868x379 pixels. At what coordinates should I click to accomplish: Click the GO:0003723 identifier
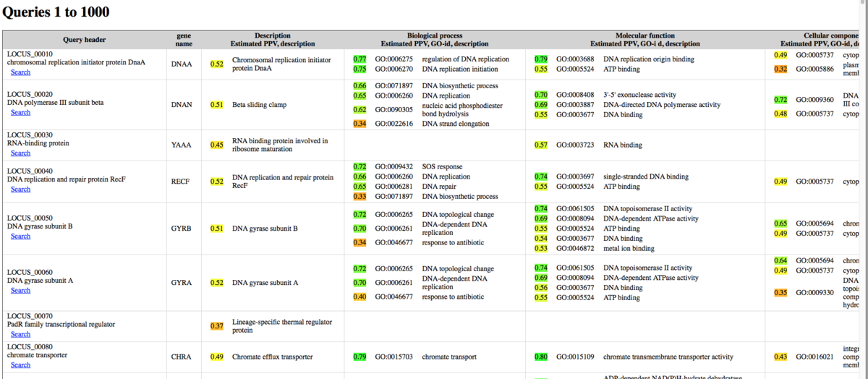pos(575,145)
